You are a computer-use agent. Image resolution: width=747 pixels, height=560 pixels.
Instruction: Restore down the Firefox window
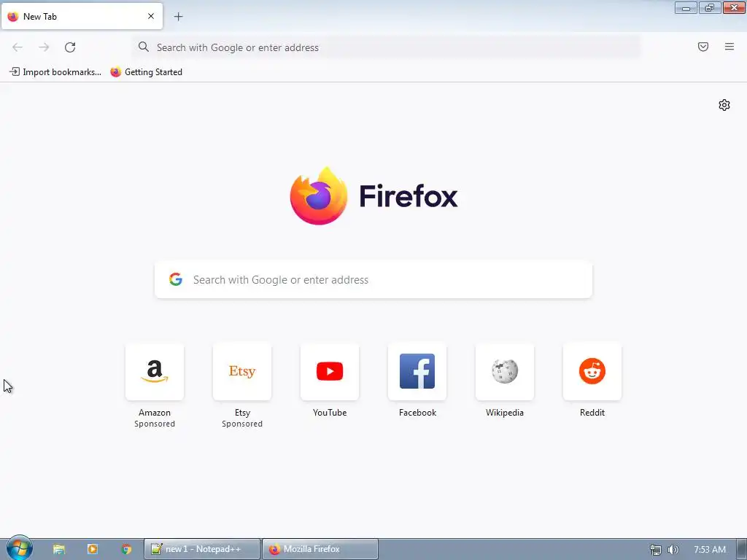click(710, 7)
